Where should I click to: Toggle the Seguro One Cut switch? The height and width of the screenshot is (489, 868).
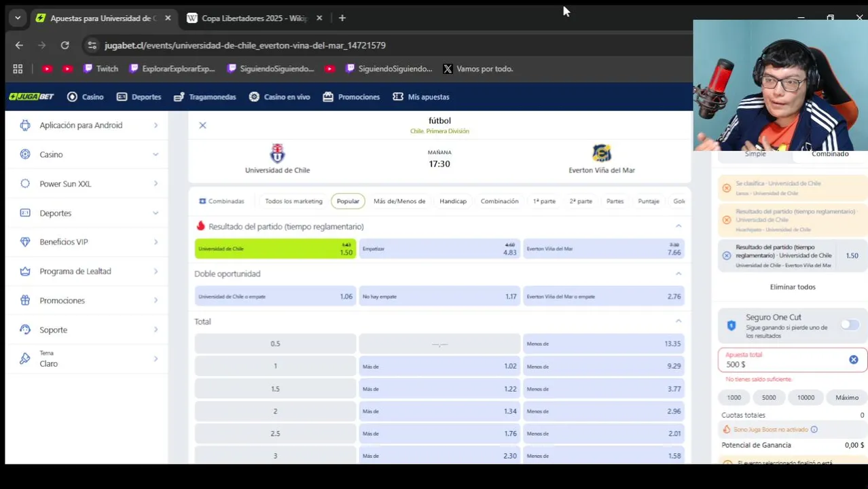click(849, 325)
